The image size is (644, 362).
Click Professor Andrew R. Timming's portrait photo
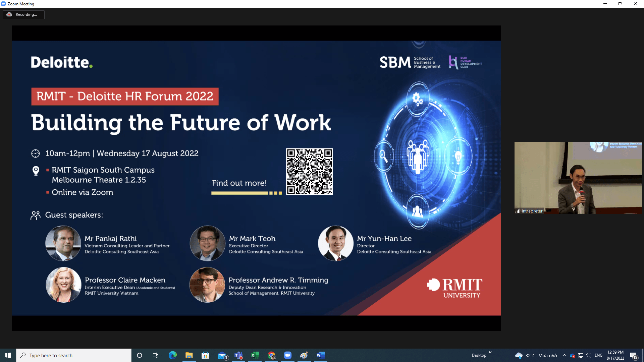coord(207,285)
